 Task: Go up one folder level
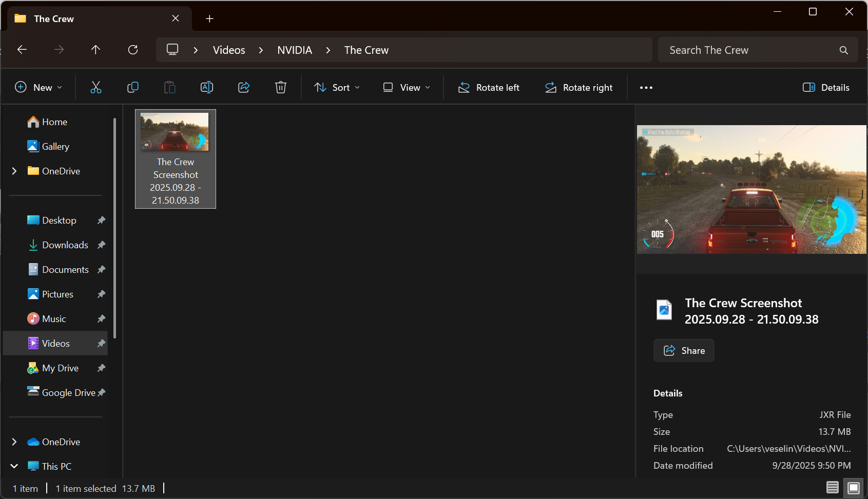[x=95, y=50]
